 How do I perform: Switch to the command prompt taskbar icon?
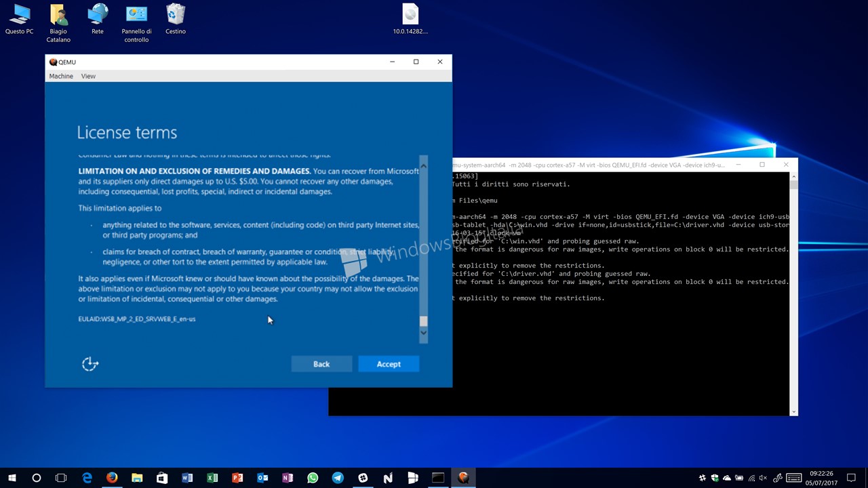point(438,478)
